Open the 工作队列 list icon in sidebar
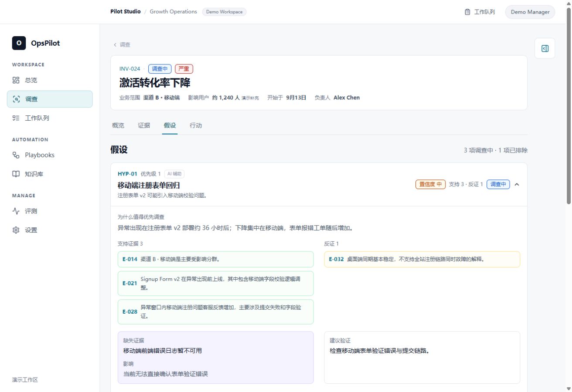The height and width of the screenshot is (392, 572). pyautogui.click(x=16, y=118)
